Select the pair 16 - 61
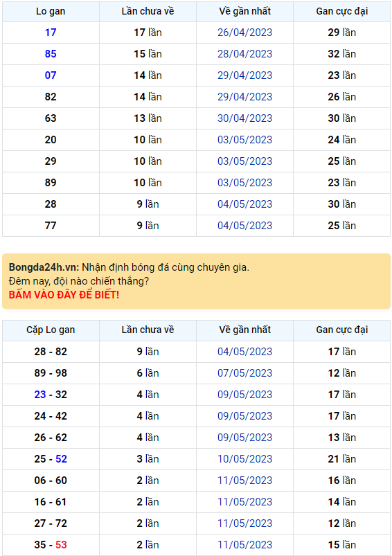The height and width of the screenshot is (556, 392). (x=51, y=502)
